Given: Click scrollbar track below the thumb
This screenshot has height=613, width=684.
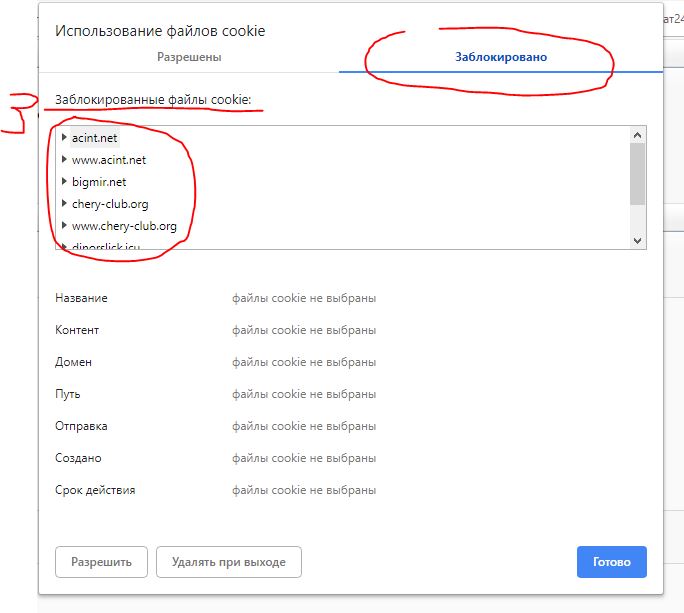Looking at the screenshot, I should (637, 218).
